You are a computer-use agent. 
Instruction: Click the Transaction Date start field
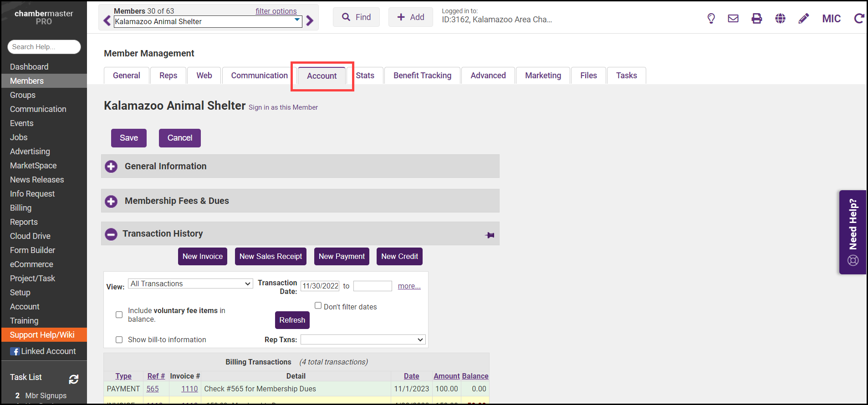(x=320, y=286)
